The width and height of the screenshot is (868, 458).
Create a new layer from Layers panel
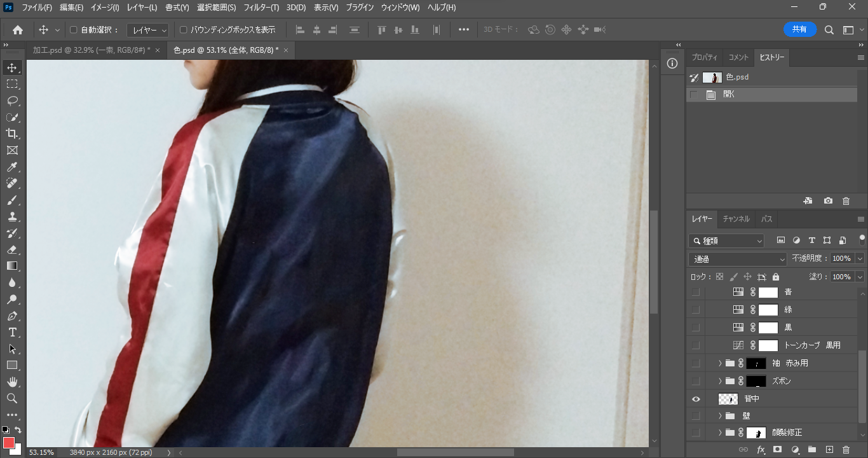pyautogui.click(x=829, y=450)
